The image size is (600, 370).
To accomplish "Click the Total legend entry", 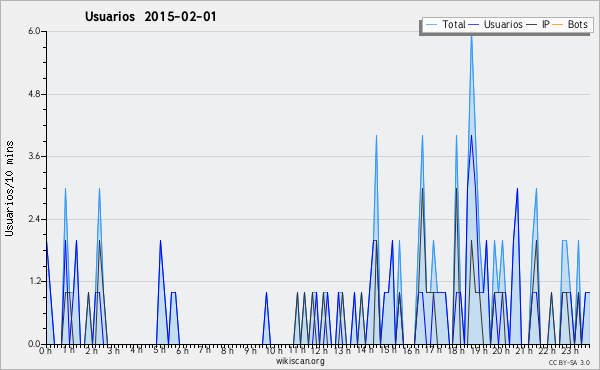I will click(446, 24).
